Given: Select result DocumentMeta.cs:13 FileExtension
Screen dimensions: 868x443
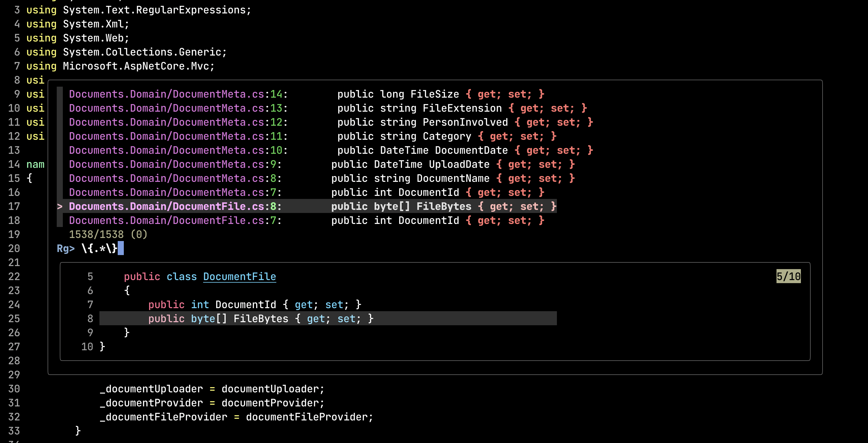Looking at the screenshot, I should point(328,108).
